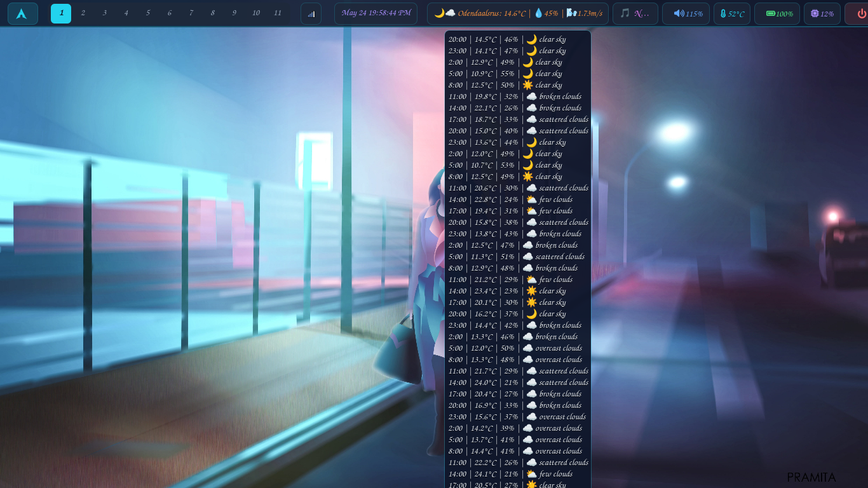
Task: Switch to workspace 4
Action: (x=126, y=13)
